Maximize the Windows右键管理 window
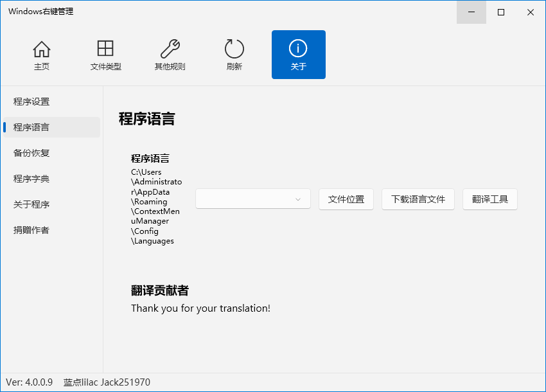Image resolution: width=546 pixels, height=392 pixels. [x=501, y=12]
